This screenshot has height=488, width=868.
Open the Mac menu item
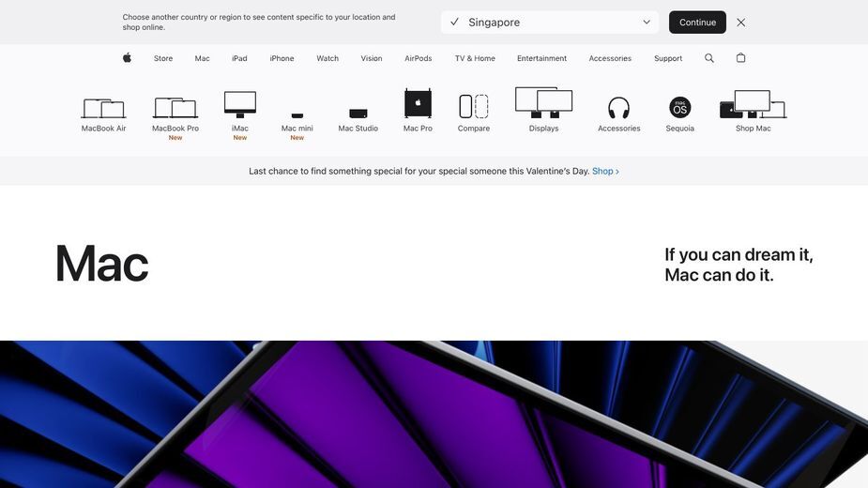click(x=202, y=58)
